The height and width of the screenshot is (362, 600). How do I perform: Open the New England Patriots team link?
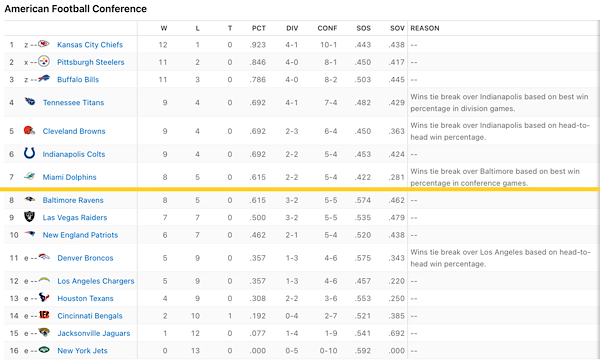coord(80,235)
